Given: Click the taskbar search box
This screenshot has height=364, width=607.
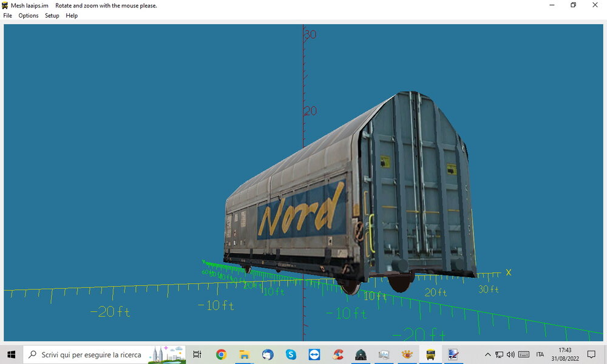Looking at the screenshot, I should (104, 354).
